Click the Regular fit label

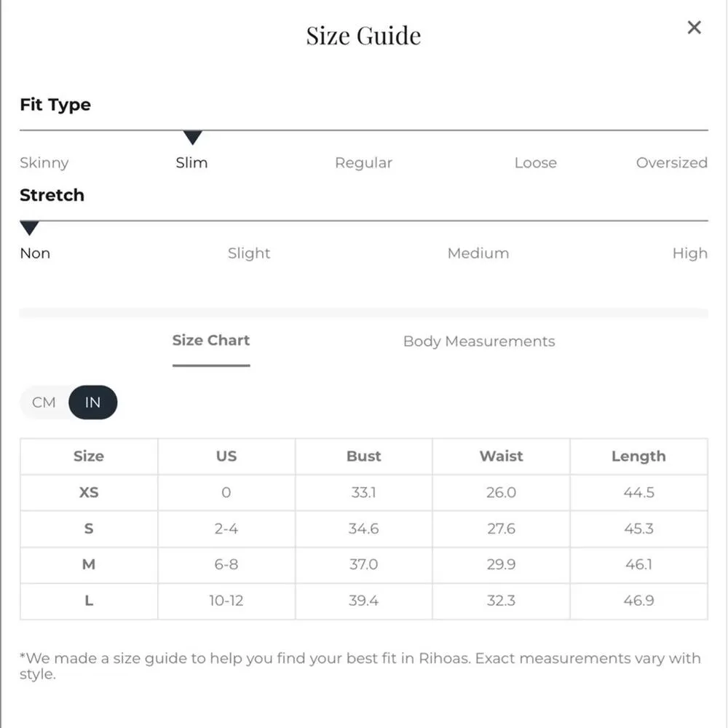[363, 163]
